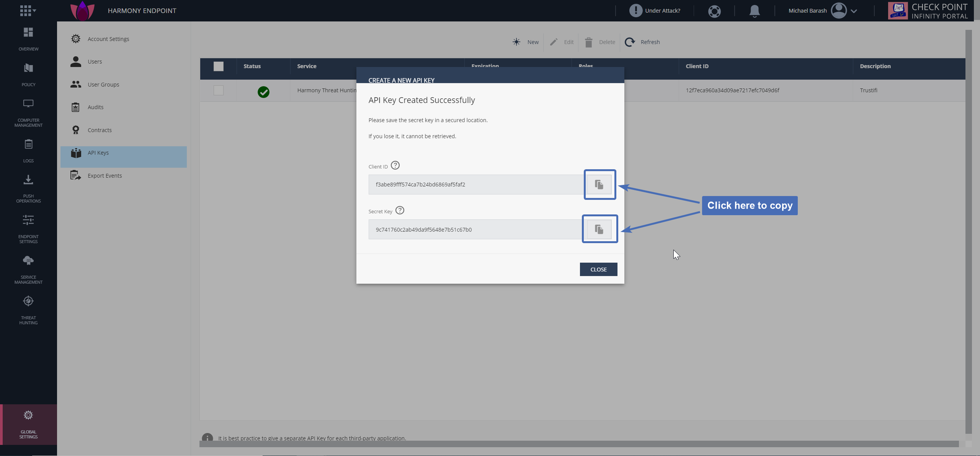Copy the Client ID to clipboard
Image resolution: width=980 pixels, height=456 pixels.
coord(599,185)
